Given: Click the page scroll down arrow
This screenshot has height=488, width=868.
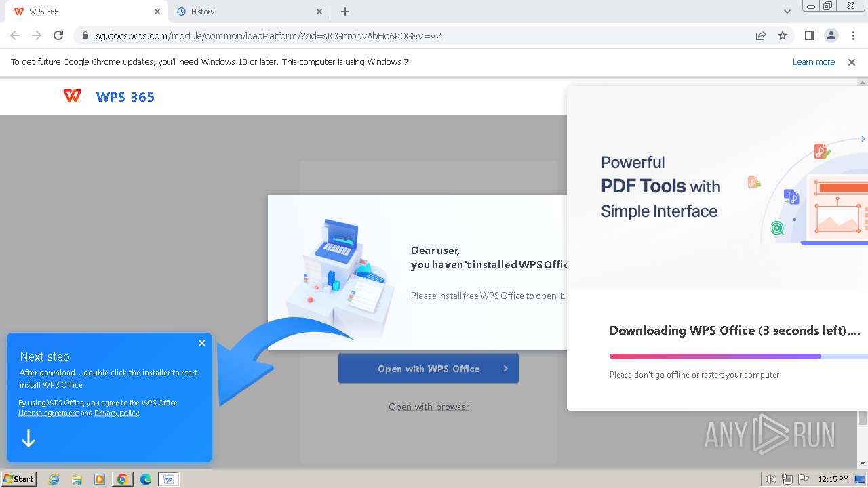Looking at the screenshot, I should click(x=863, y=463).
